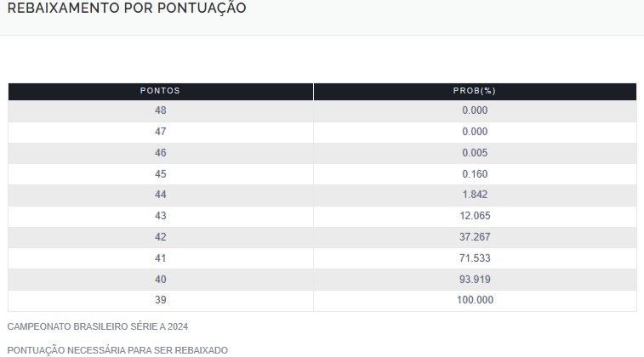Select the 45 points cell
644x357 pixels.
pyautogui.click(x=161, y=174)
